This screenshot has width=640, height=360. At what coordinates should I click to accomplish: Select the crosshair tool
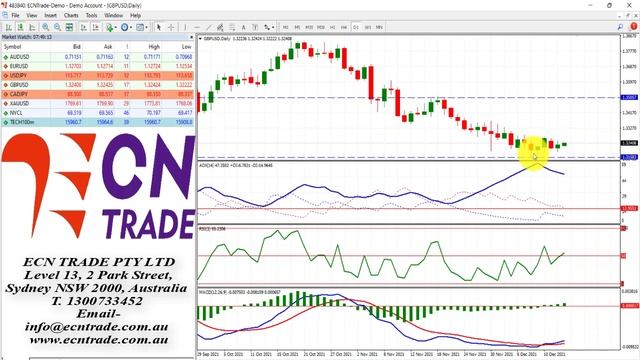point(171,27)
